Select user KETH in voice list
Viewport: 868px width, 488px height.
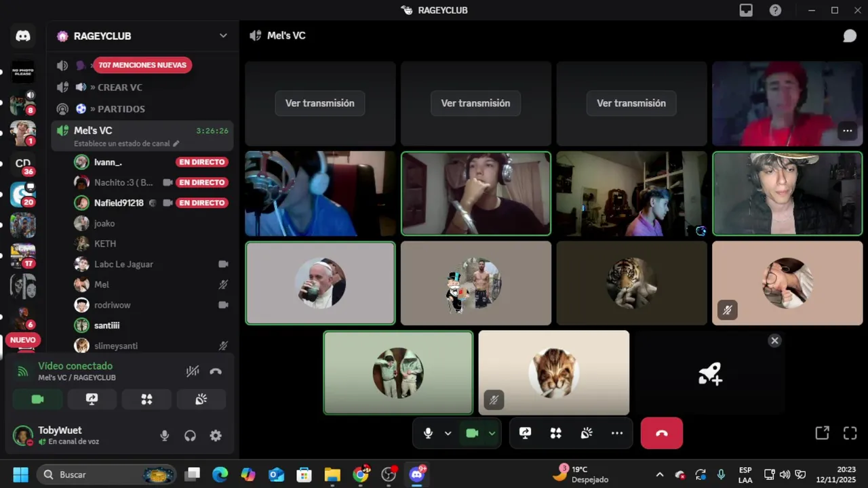click(151, 243)
